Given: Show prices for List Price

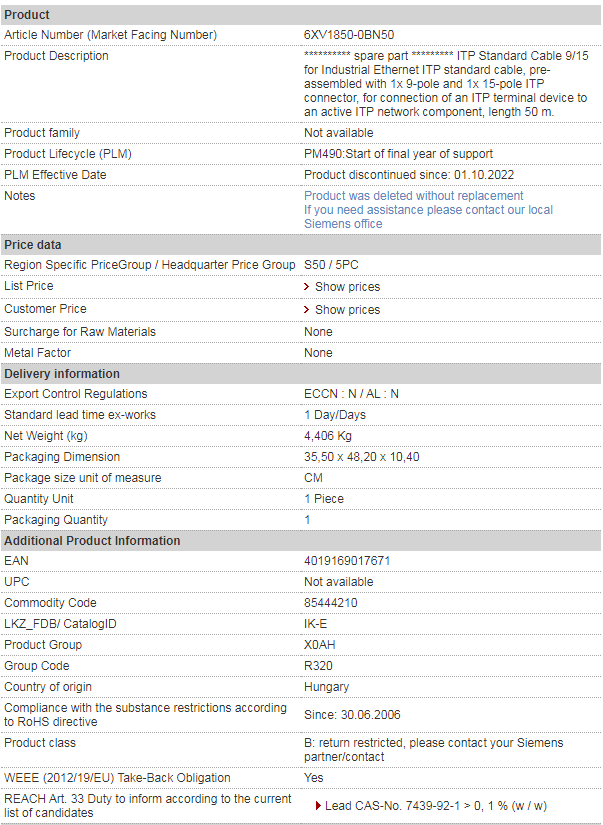Looking at the screenshot, I should coord(347,287).
